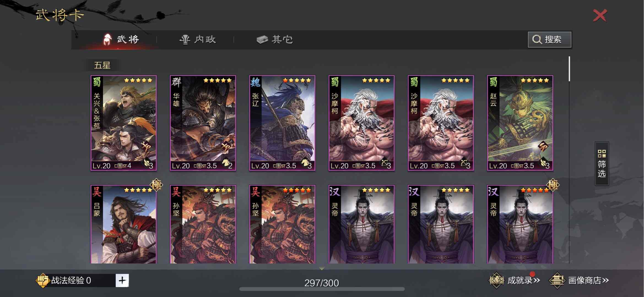Open the 华雄 general card

[203, 123]
